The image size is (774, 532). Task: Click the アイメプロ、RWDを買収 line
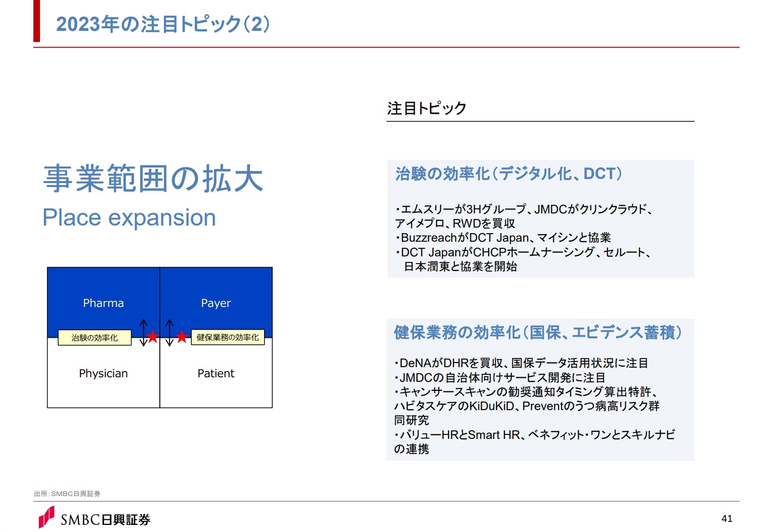point(455,223)
